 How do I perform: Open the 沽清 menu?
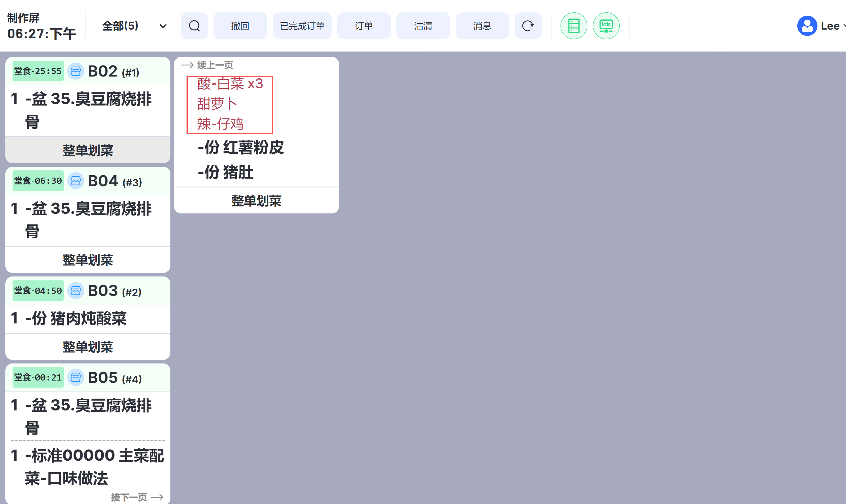tap(423, 26)
